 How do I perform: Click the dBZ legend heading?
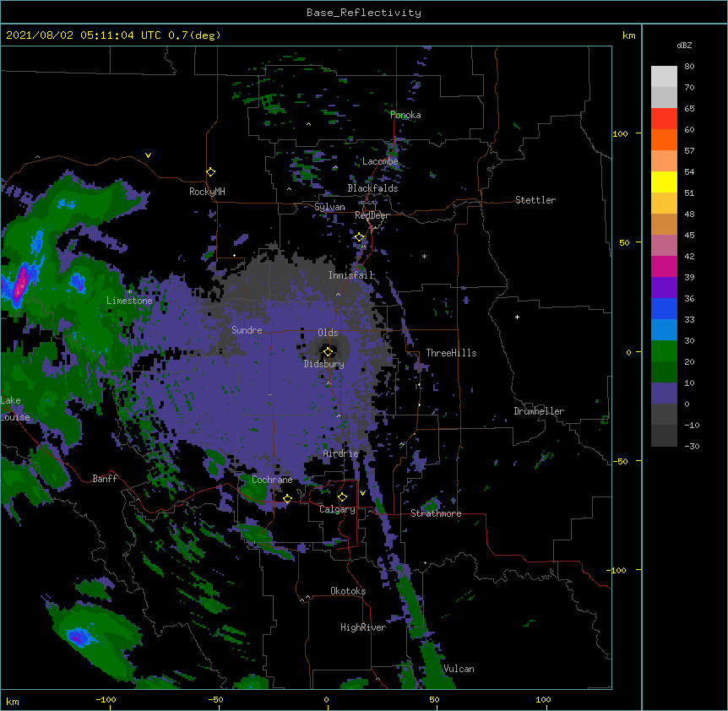tap(684, 46)
